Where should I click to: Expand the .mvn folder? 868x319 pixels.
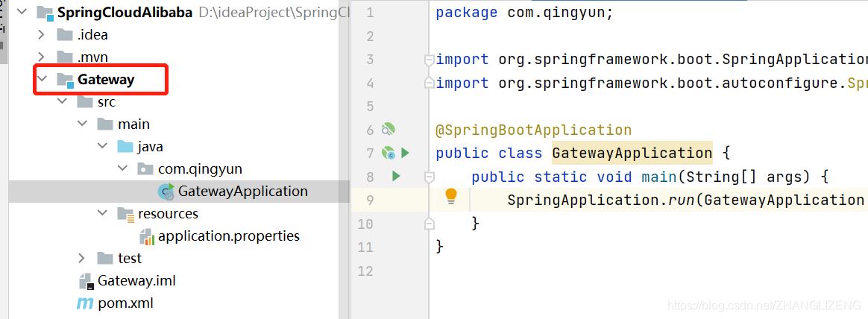[42, 57]
